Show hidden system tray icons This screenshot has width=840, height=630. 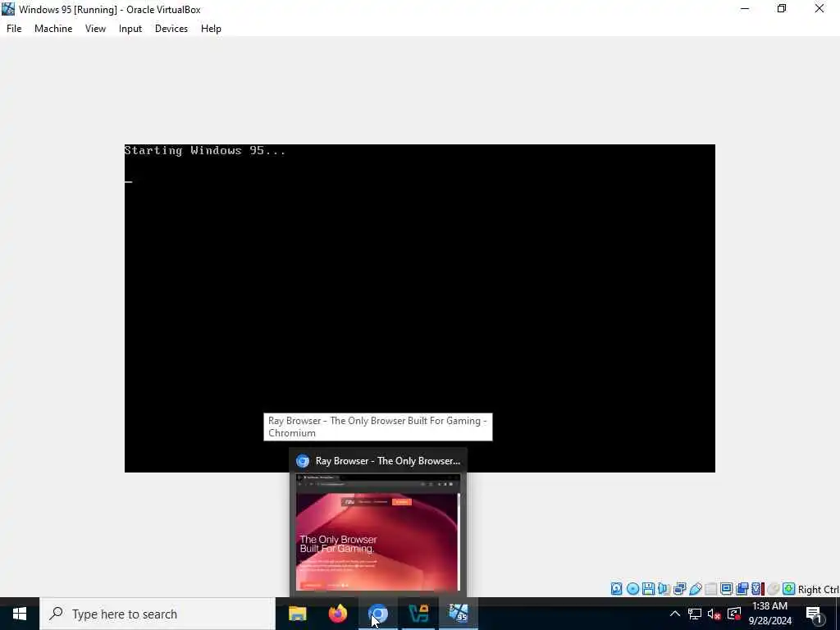coord(675,614)
